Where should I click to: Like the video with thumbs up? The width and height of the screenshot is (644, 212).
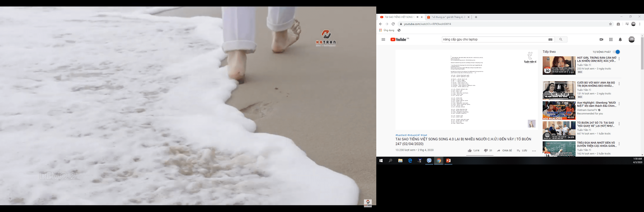(470, 151)
